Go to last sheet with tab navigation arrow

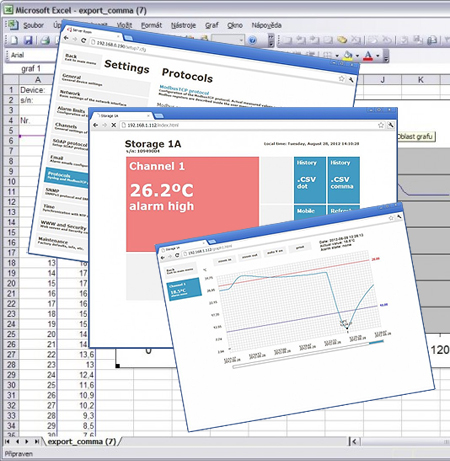click(36, 441)
